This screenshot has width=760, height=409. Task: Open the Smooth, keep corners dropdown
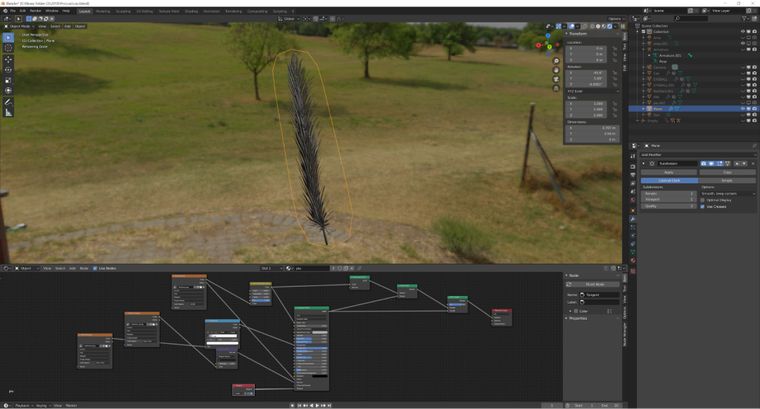[728, 194]
